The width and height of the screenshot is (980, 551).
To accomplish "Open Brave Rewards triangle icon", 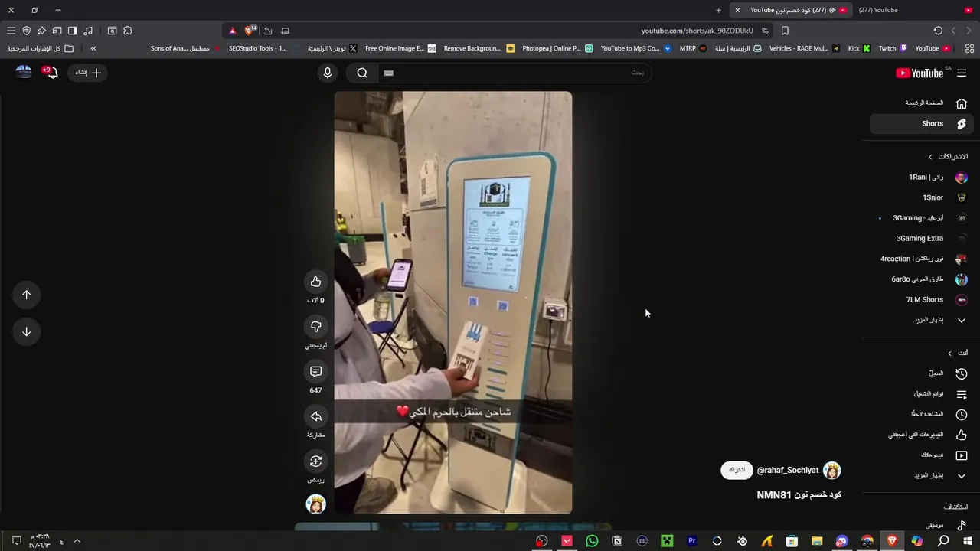I will 232,31.
